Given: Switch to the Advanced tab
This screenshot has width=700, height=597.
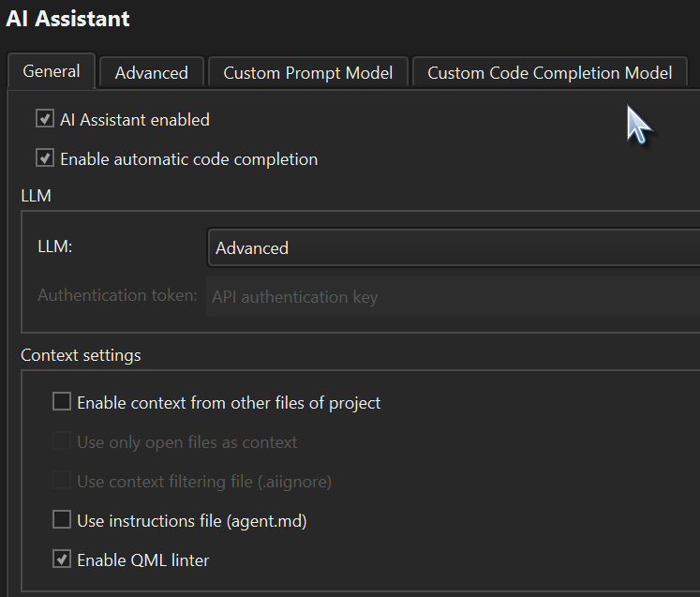Looking at the screenshot, I should [x=151, y=73].
